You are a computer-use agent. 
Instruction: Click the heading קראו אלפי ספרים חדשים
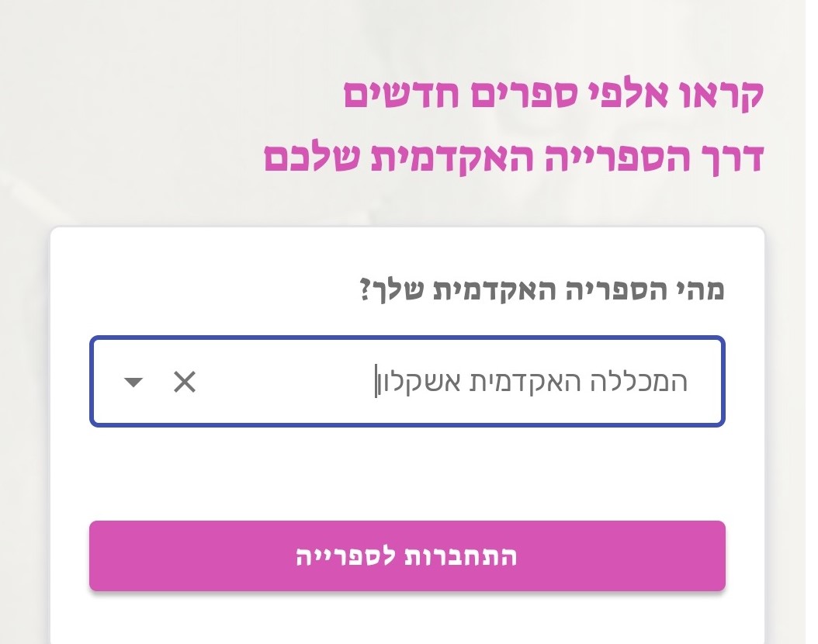click(x=554, y=94)
